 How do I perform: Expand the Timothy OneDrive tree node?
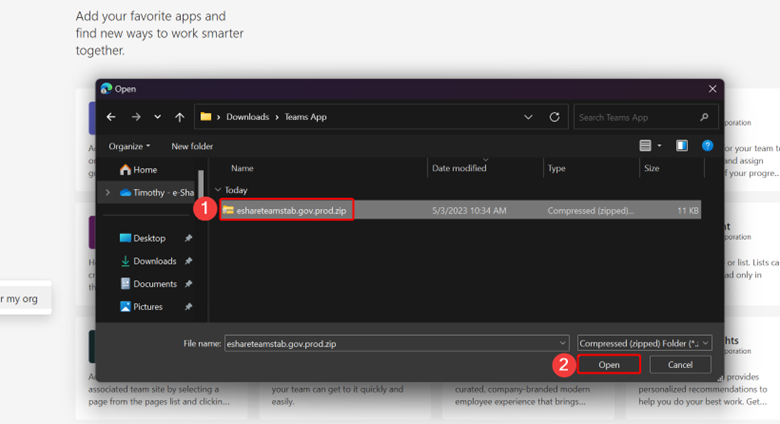(x=108, y=193)
